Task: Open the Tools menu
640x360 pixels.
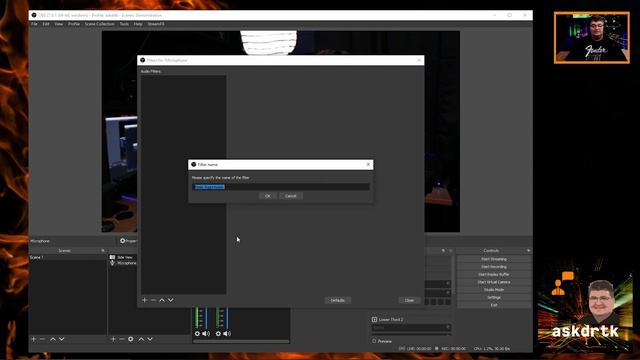Action: 124,24
